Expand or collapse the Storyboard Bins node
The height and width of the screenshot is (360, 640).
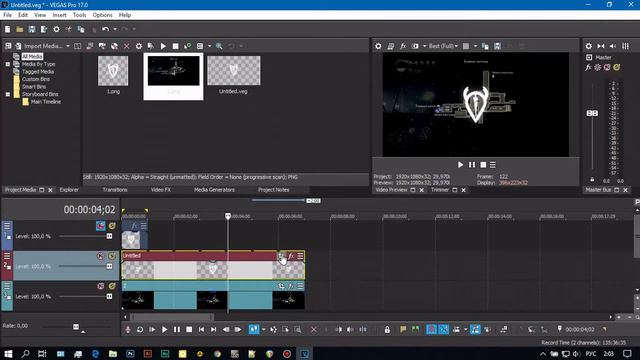8,94
